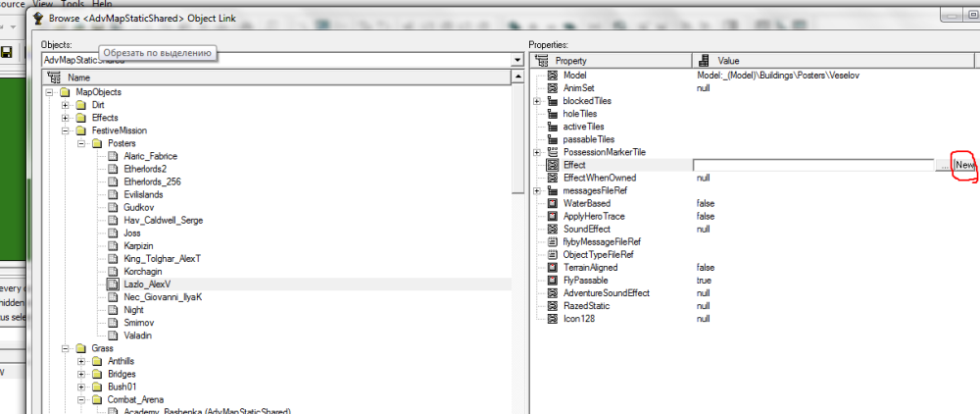Click the ellipsis browse button for Effect
The width and height of the screenshot is (980, 414).
pos(943,165)
